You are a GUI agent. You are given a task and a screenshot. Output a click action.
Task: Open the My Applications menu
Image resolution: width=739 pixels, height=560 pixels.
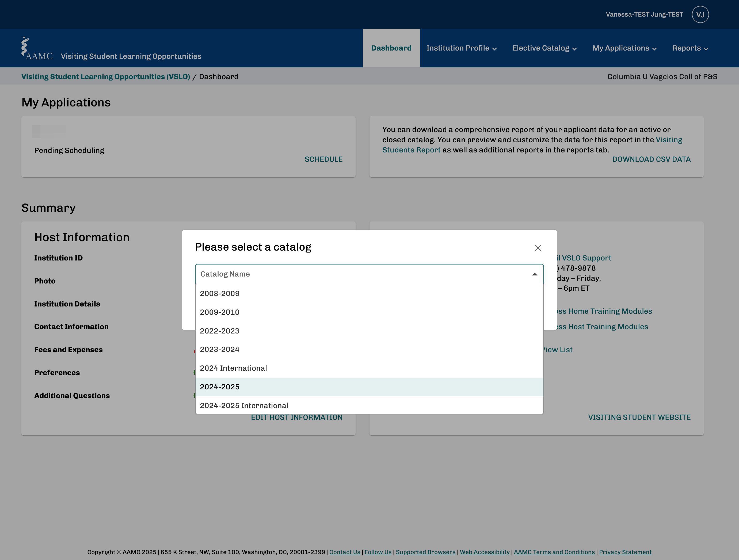(624, 48)
